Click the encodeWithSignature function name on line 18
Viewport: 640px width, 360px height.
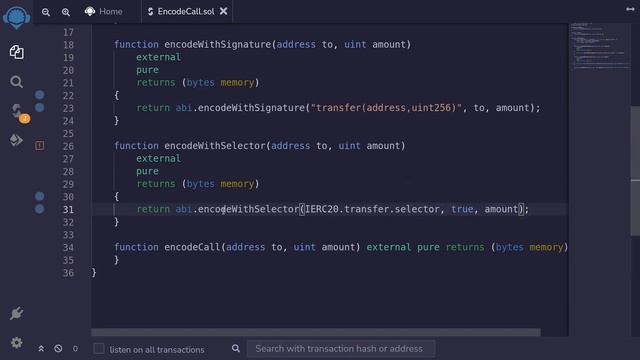click(x=218, y=44)
